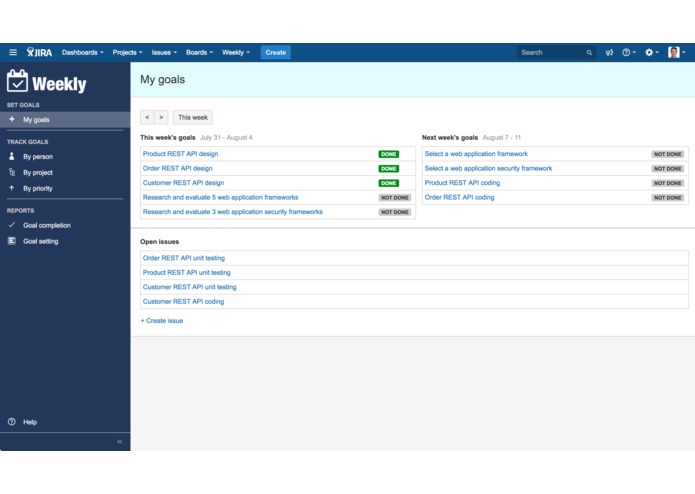
Task: Open By person tracking view
Action: point(38,156)
